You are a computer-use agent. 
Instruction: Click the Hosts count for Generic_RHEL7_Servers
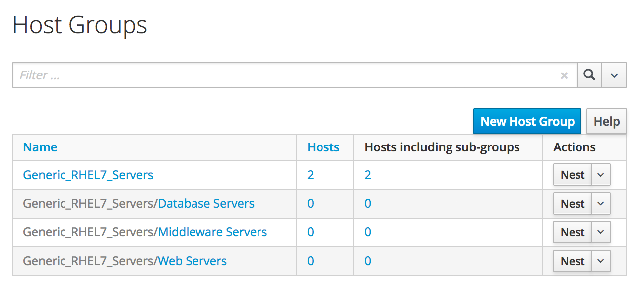[x=311, y=175]
